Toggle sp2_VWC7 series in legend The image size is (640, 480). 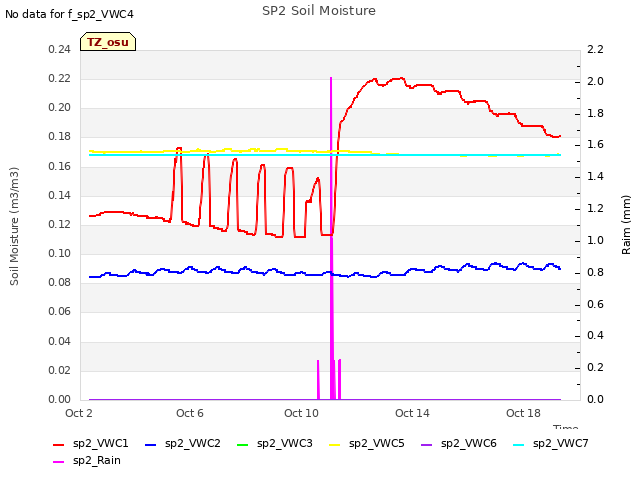[551, 444]
